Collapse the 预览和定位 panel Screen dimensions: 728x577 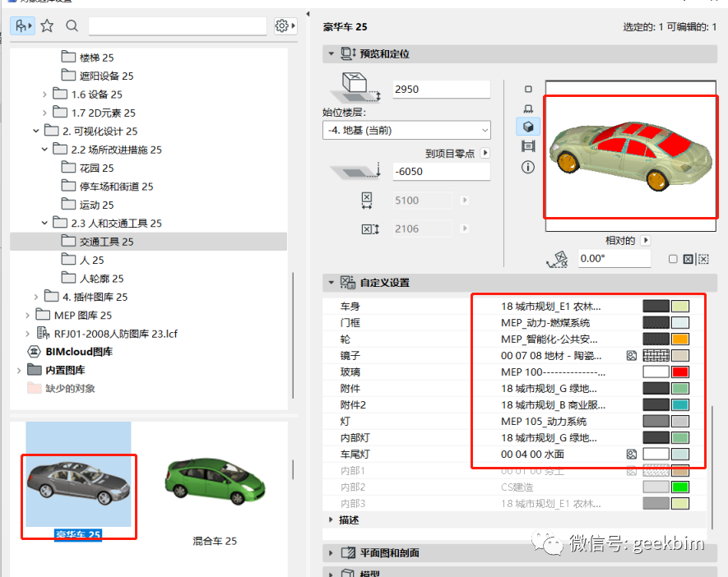click(331, 53)
